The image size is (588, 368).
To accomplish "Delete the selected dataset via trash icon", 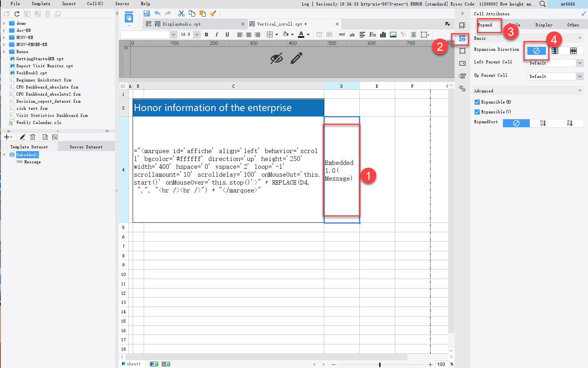I will [33, 137].
